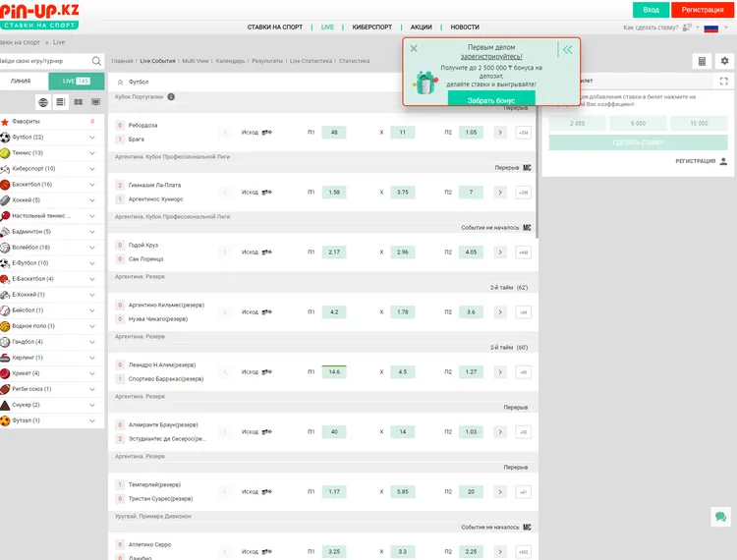Viewport: 737px width, 560px height.
Task: Expand the Волейбол (18) sidebar category
Action: coord(92,248)
